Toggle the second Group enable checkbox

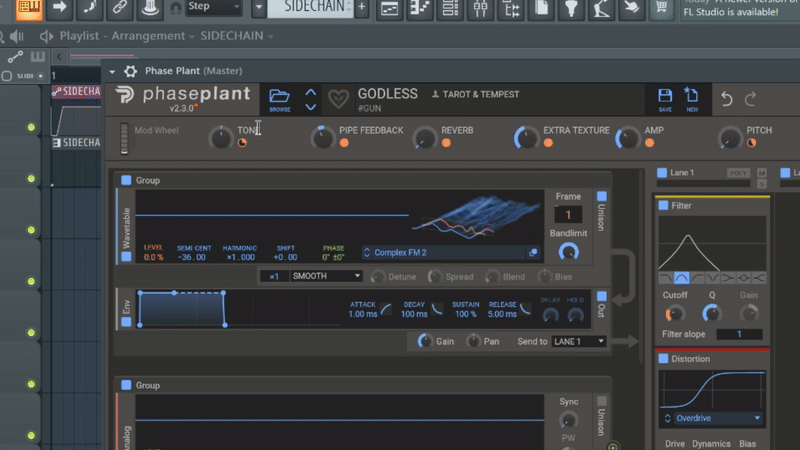pyautogui.click(x=126, y=385)
